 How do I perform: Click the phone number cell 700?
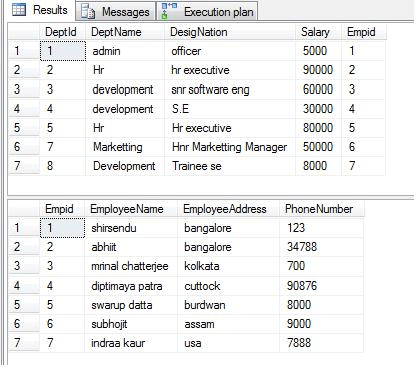pyautogui.click(x=322, y=266)
